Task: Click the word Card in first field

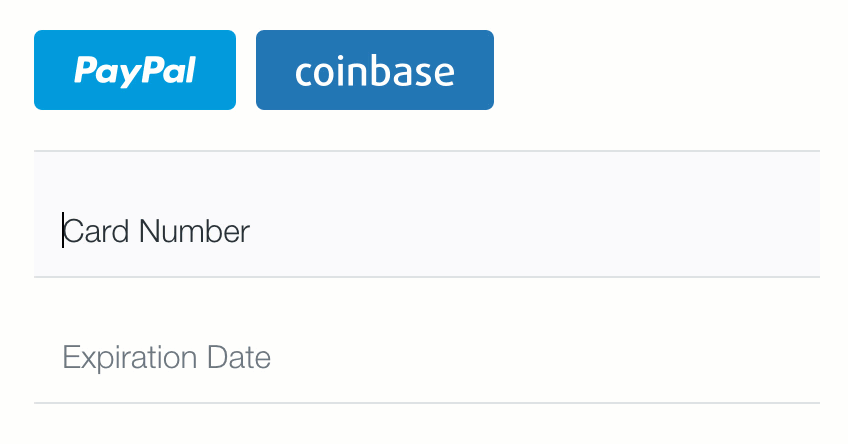Action: pos(96,231)
